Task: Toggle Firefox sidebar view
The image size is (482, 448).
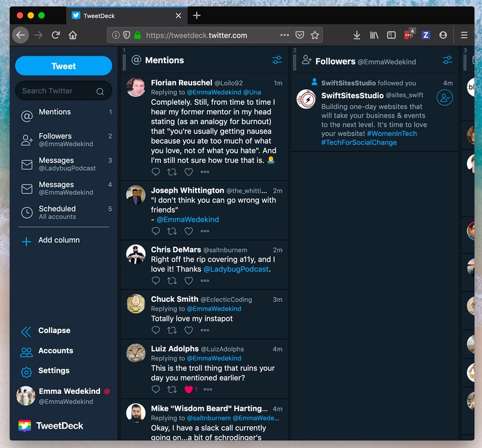Action: click(391, 35)
